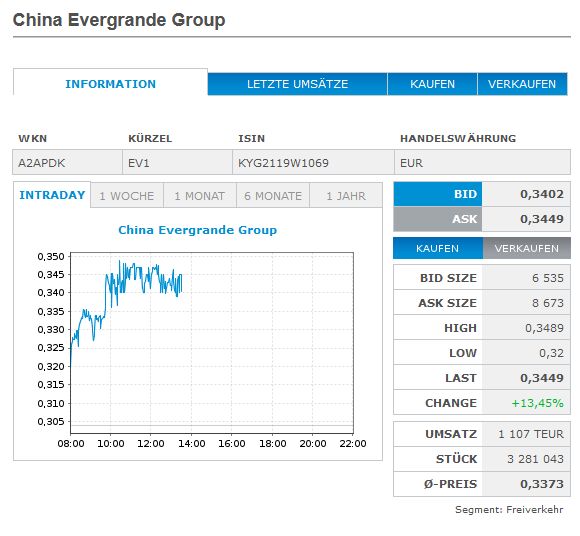Image resolution: width=580 pixels, height=536 pixels.
Task: Select the Intraday chart tab
Action: point(52,195)
